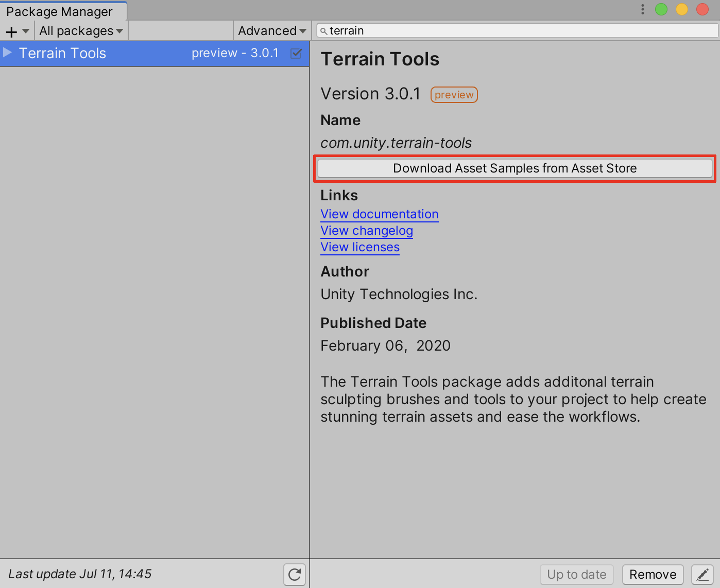The image size is (720, 588).
Task: Click the Last update Jul 11, 14:45 status text
Action: pyautogui.click(x=80, y=574)
